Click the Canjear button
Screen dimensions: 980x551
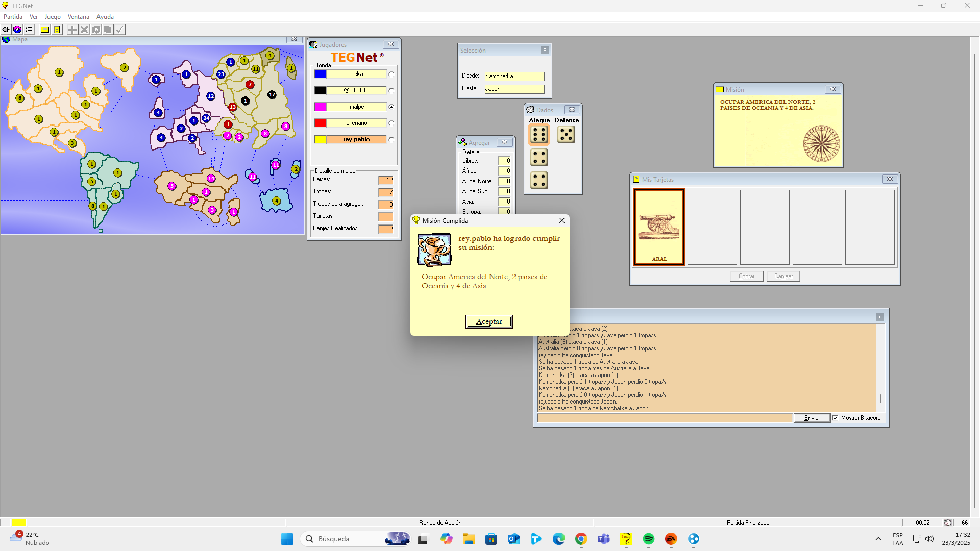783,276
